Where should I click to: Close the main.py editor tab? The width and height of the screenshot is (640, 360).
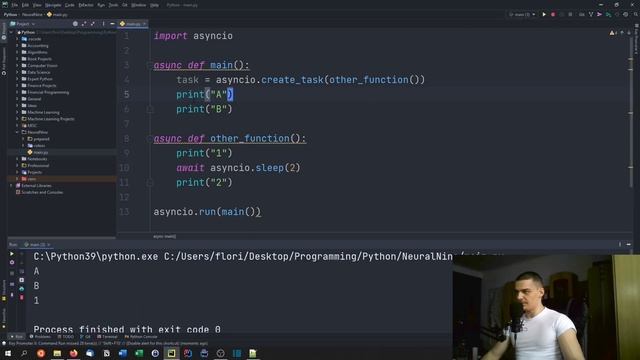144,24
